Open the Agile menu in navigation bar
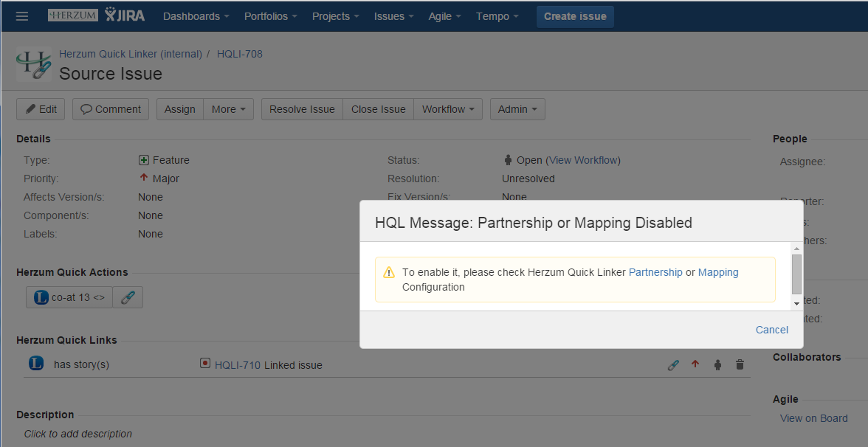The height and width of the screenshot is (447, 868). [445, 16]
